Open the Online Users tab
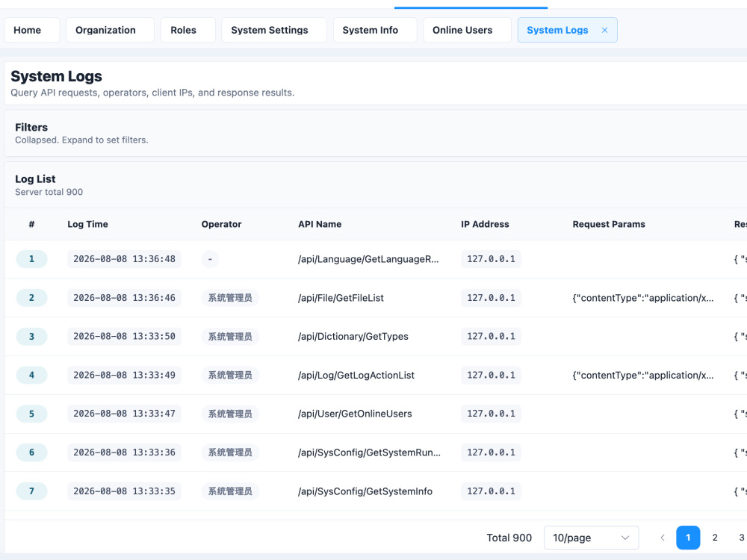 468,30
